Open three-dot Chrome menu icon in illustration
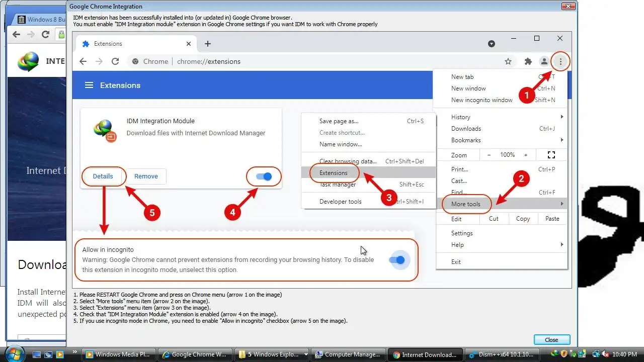The width and height of the screenshot is (644, 362). (560, 61)
